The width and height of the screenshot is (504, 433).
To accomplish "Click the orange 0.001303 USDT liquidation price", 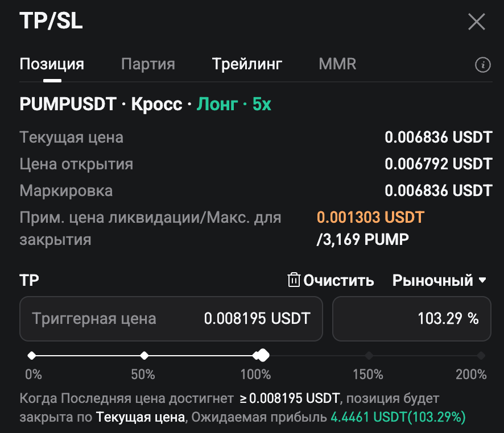I will click(x=370, y=217).
